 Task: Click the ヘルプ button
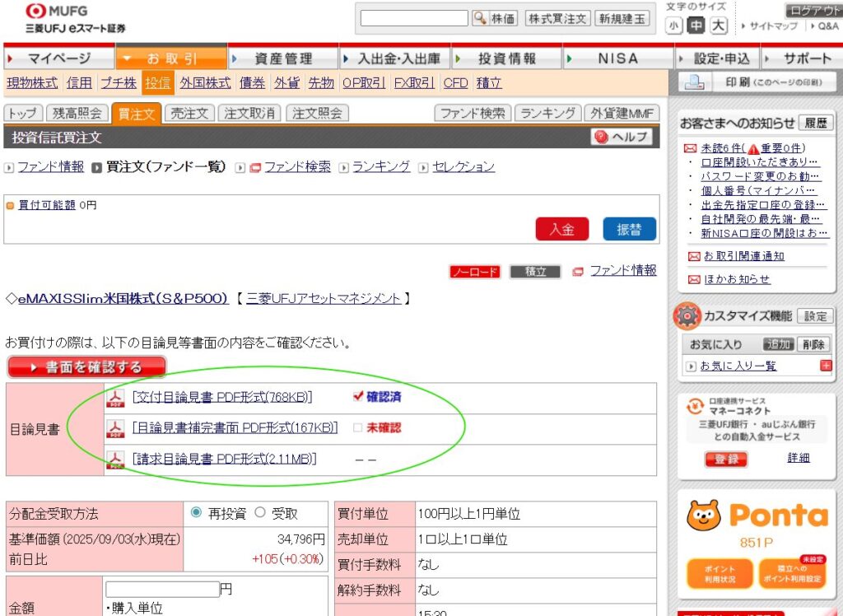click(x=622, y=137)
